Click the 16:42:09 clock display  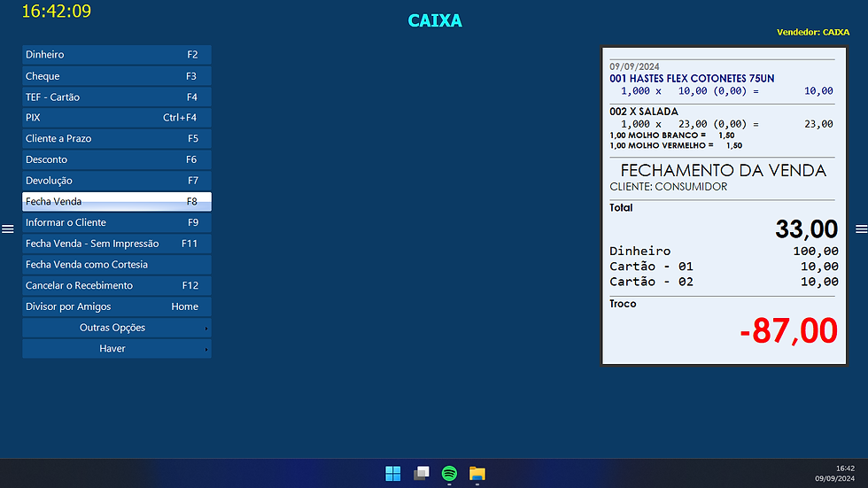[57, 11]
